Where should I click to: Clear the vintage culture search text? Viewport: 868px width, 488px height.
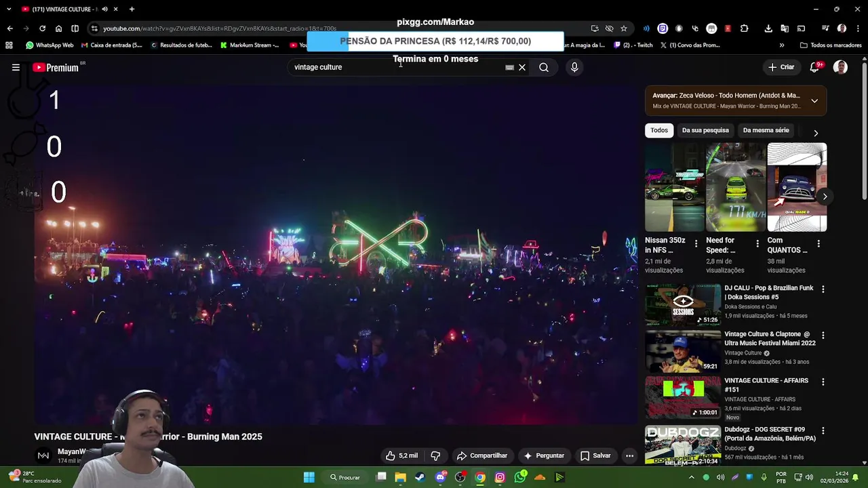[522, 67]
